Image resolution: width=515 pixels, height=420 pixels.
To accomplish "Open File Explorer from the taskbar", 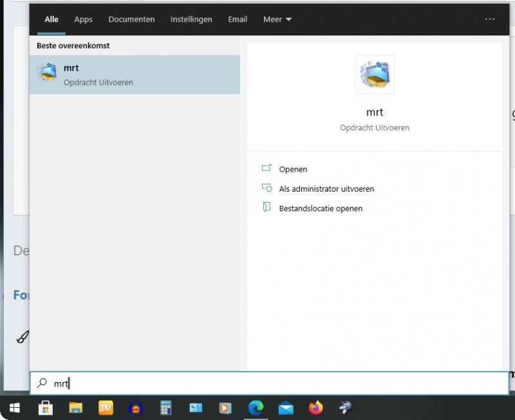I will point(76,408).
